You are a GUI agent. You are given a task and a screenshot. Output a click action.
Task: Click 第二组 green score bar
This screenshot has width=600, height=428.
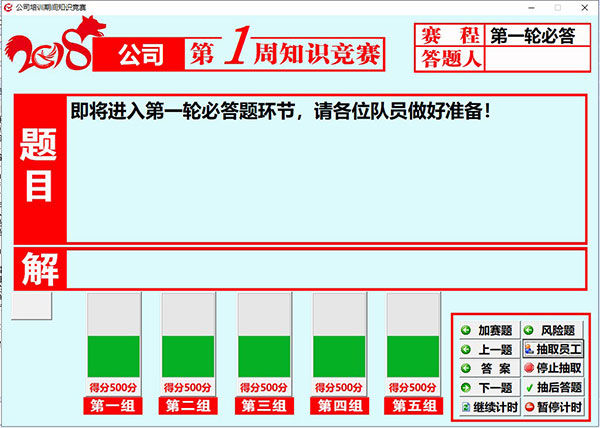pos(188,356)
